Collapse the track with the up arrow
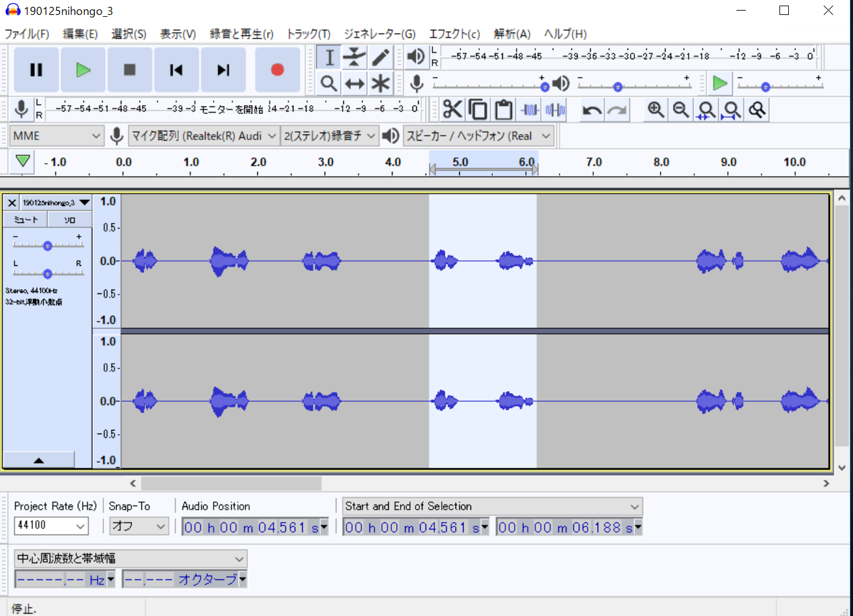Image resolution: width=853 pixels, height=616 pixels. pyautogui.click(x=39, y=460)
